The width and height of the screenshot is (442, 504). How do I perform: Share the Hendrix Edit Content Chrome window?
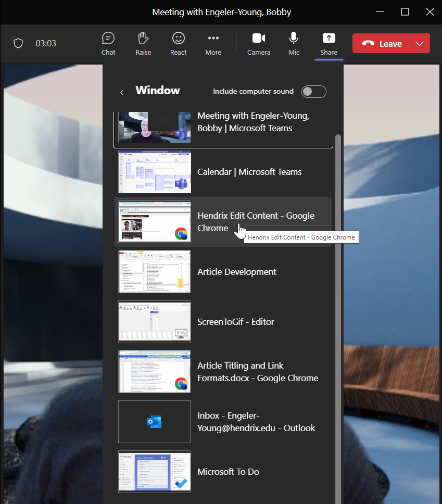[x=223, y=222]
